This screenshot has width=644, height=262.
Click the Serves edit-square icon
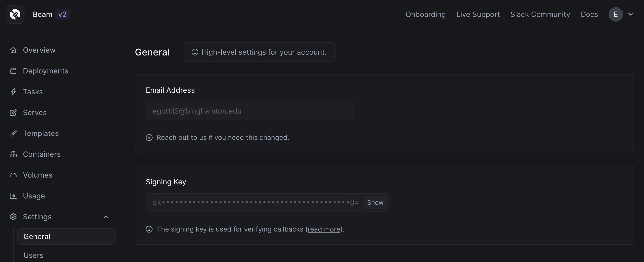(13, 113)
